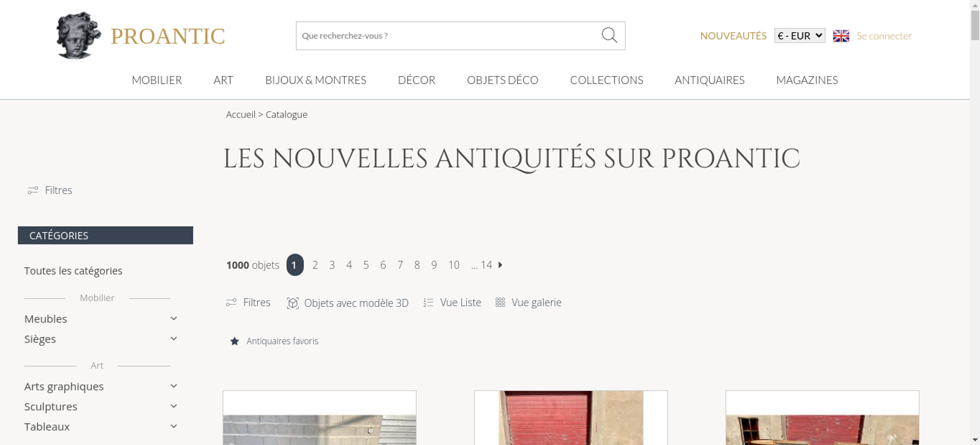Click the Proantic bust logo

(x=78, y=35)
